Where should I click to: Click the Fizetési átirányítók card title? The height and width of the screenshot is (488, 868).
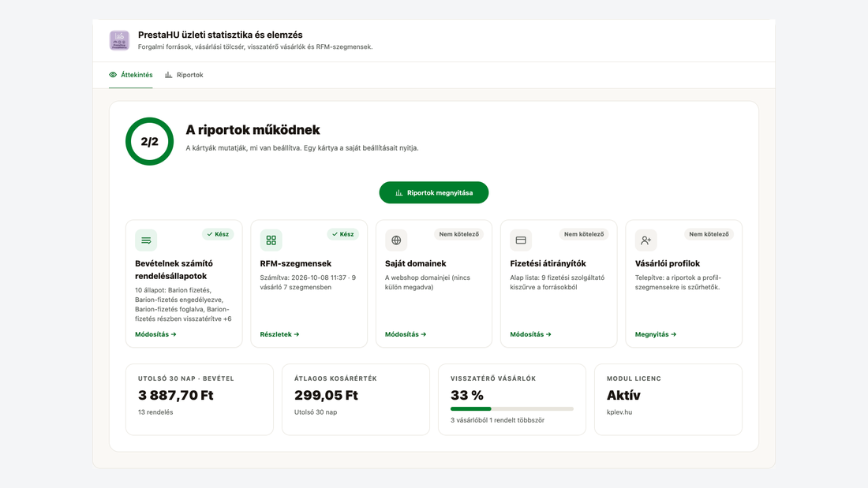[548, 263]
